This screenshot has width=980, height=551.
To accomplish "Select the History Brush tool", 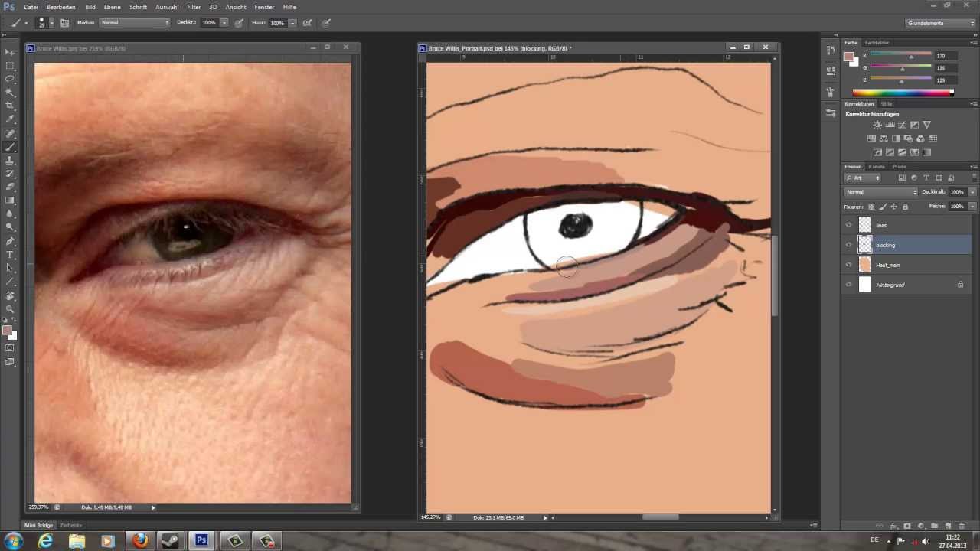I will (10, 174).
